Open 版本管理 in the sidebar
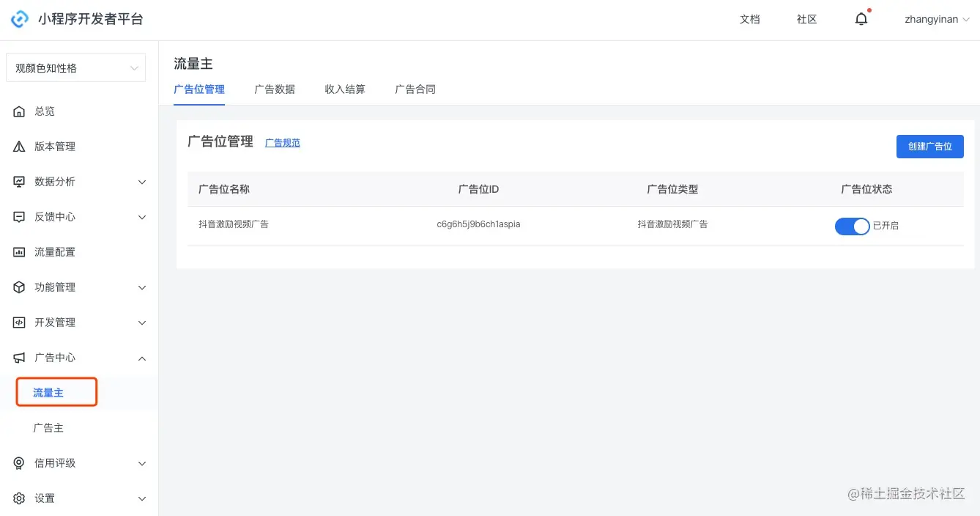 (x=55, y=147)
